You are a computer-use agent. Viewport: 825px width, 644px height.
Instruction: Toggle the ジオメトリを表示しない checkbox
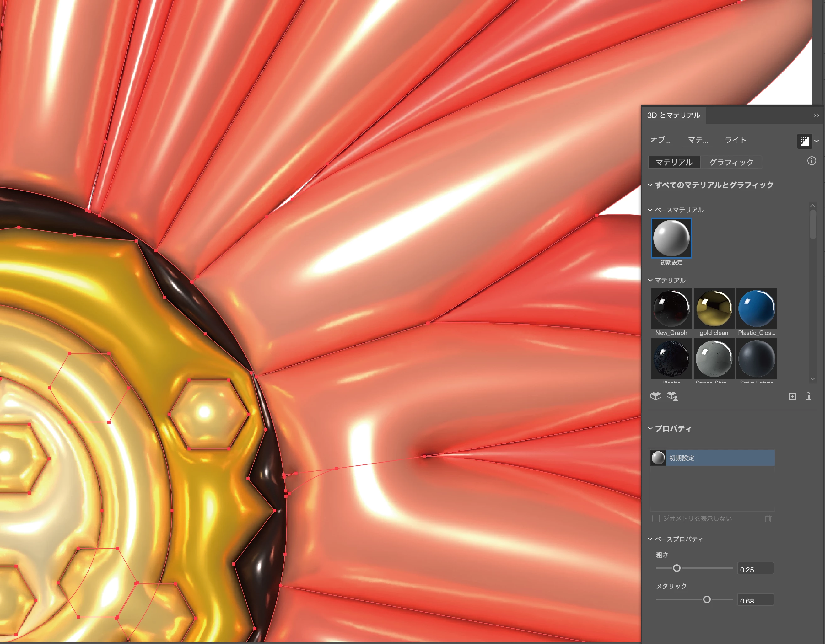(x=656, y=518)
